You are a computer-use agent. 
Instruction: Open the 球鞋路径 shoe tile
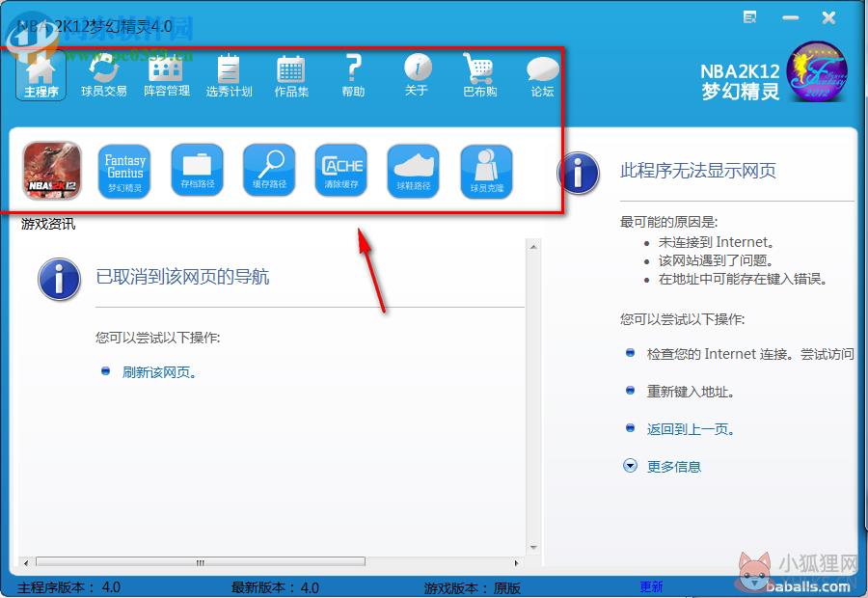pyautogui.click(x=414, y=171)
